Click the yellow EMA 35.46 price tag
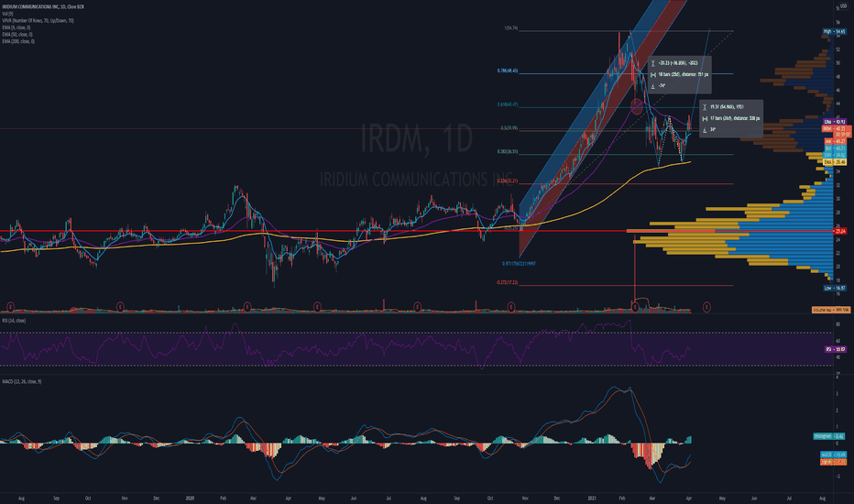Image resolution: width=854 pixels, height=504 pixels. click(835, 162)
